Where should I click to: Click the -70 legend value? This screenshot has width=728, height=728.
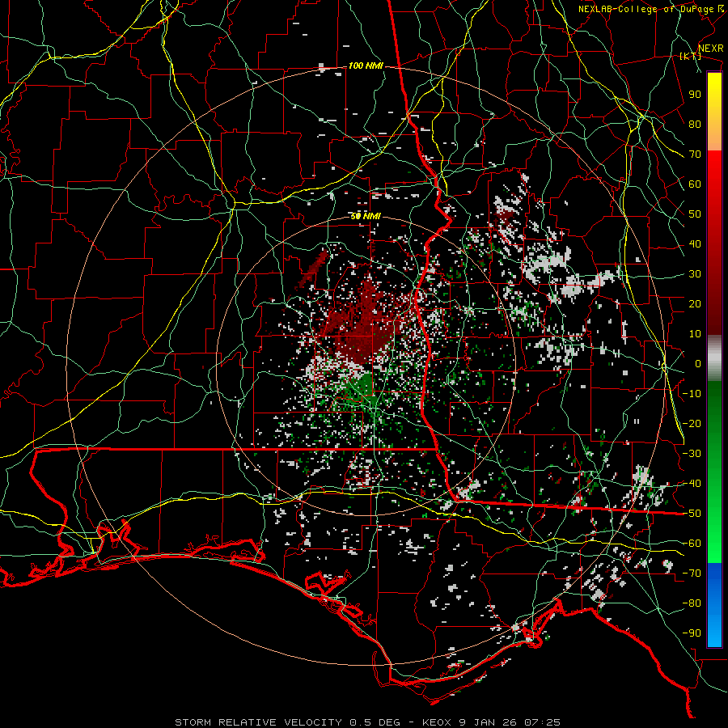click(692, 574)
